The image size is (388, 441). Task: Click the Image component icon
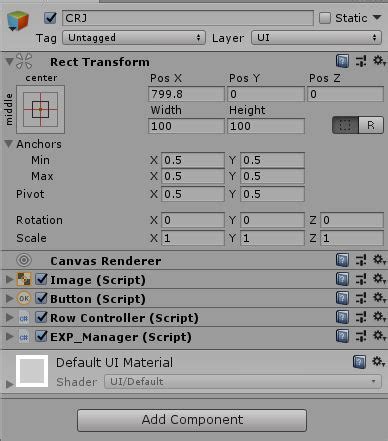pyautogui.click(x=24, y=279)
